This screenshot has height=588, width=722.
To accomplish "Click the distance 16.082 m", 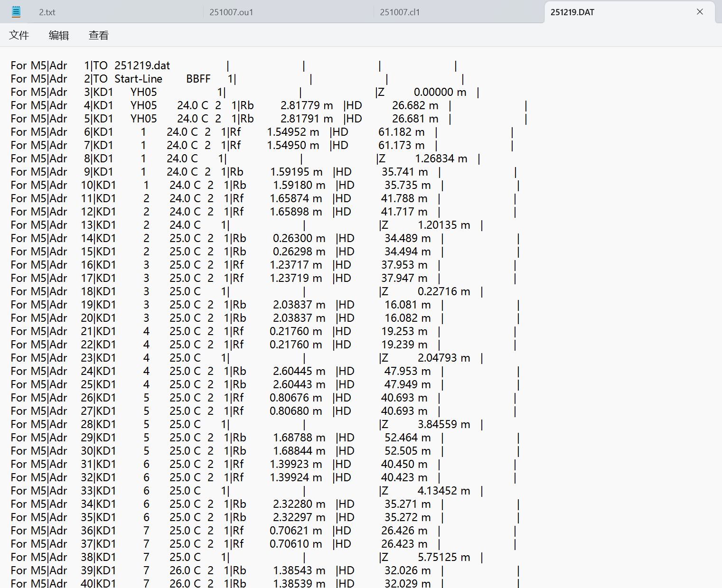I will [x=408, y=318].
